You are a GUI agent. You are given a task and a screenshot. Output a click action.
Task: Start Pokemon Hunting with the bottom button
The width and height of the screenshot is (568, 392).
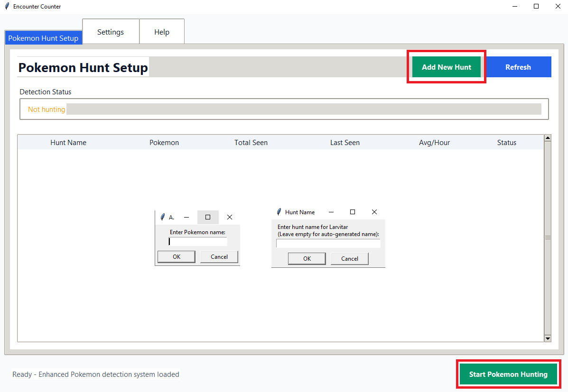(x=508, y=374)
